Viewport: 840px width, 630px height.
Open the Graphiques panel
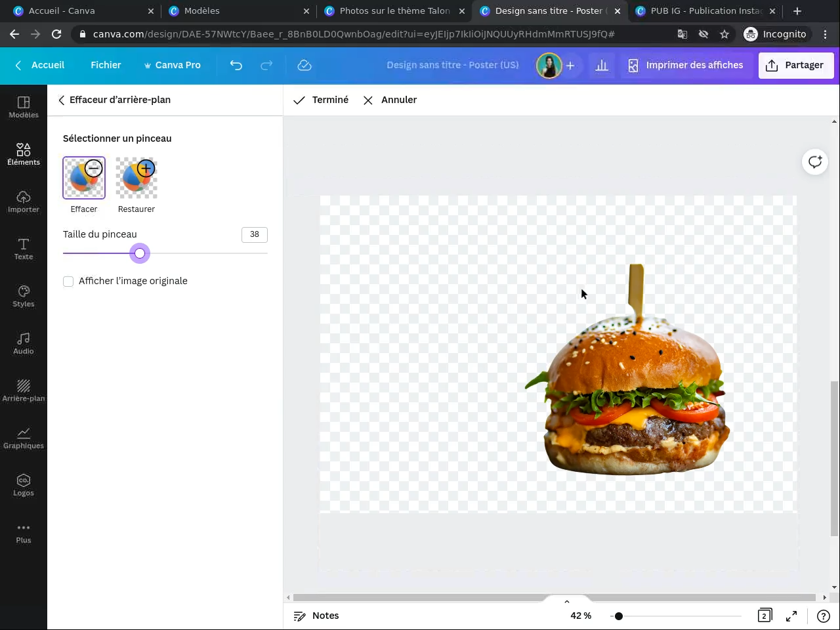pyautogui.click(x=24, y=438)
